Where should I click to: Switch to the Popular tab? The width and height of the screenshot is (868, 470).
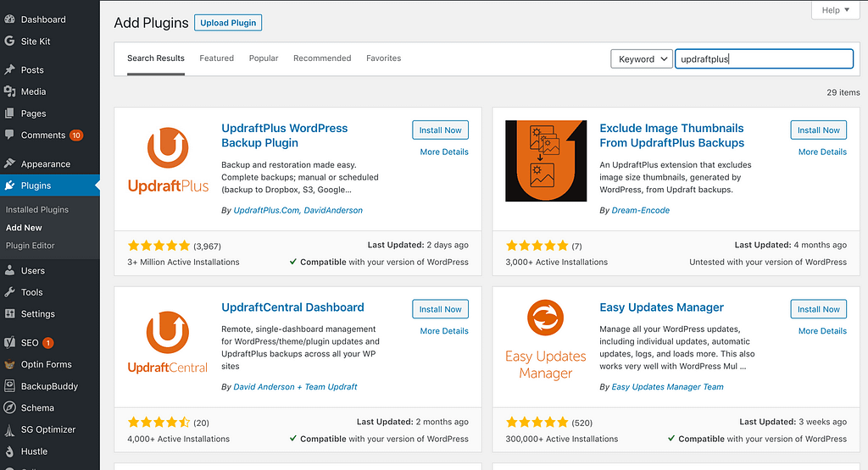264,58
